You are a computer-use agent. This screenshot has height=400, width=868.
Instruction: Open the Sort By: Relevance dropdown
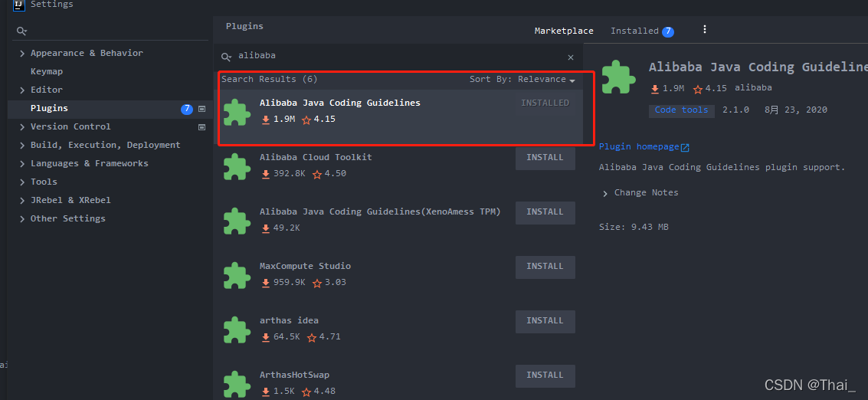522,79
